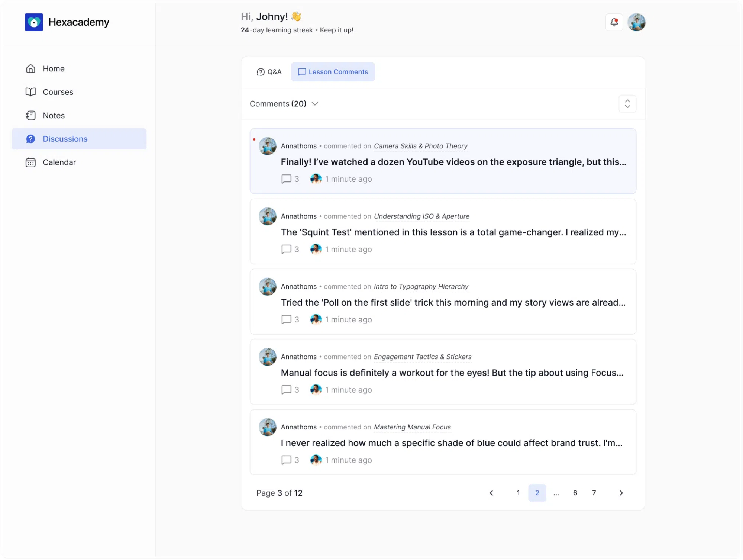Toggle the expand/collapse sort button
This screenshot has width=743, height=560.
coord(627,104)
